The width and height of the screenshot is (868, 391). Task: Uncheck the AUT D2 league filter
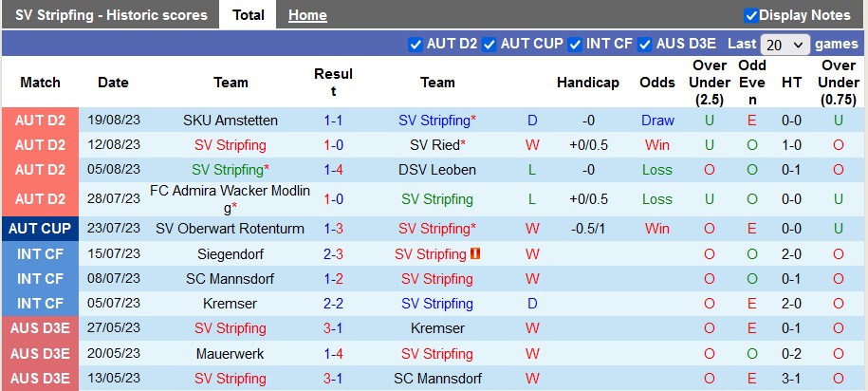[415, 44]
